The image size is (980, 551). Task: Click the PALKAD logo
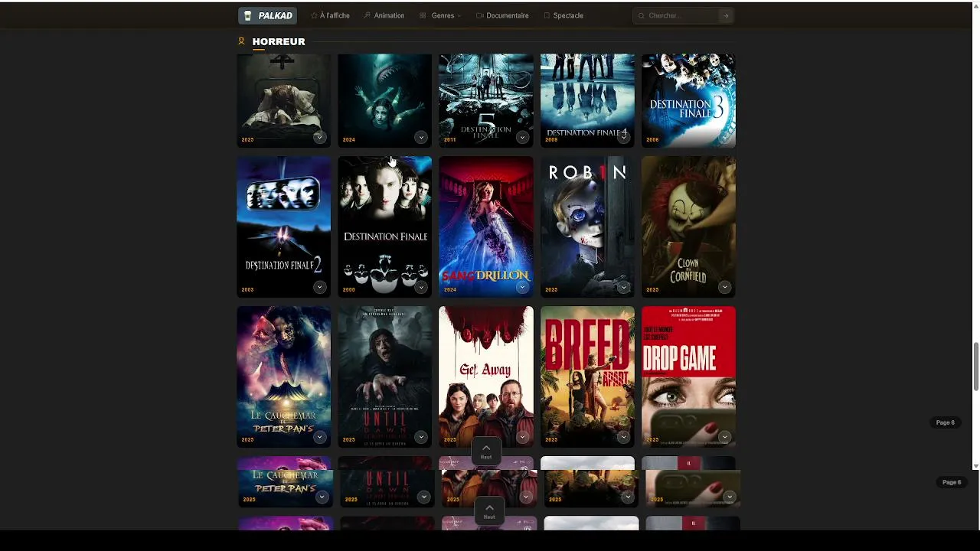267,15
